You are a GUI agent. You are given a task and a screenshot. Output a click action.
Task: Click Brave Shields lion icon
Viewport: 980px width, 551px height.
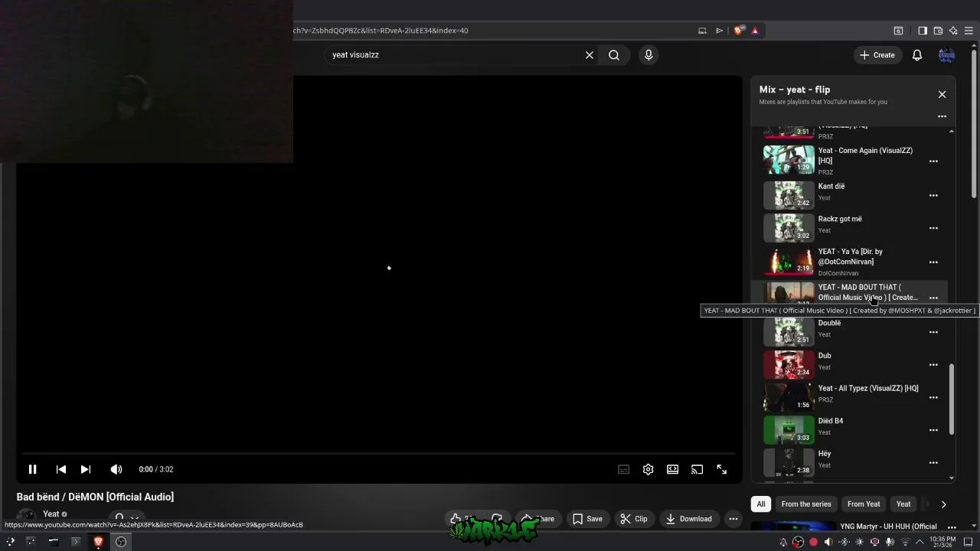click(738, 31)
